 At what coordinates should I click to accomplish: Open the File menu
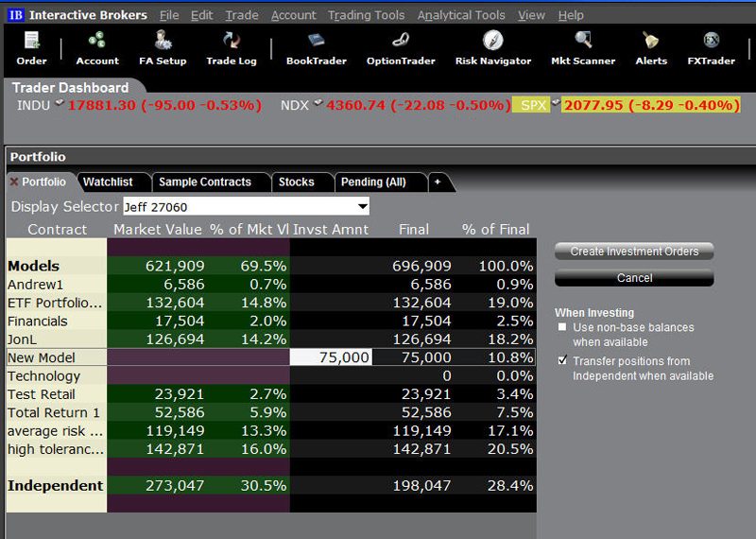pyautogui.click(x=169, y=15)
